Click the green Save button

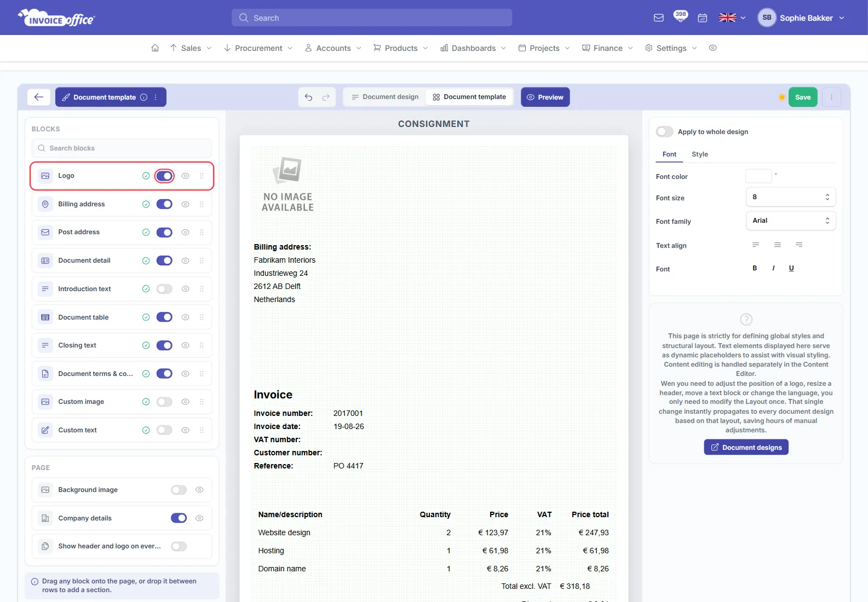pyautogui.click(x=803, y=97)
